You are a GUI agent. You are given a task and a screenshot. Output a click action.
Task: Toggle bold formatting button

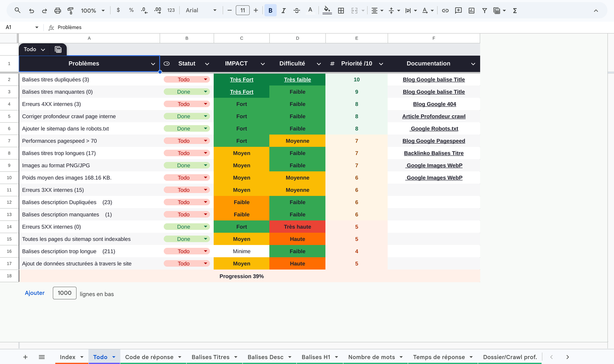click(271, 11)
